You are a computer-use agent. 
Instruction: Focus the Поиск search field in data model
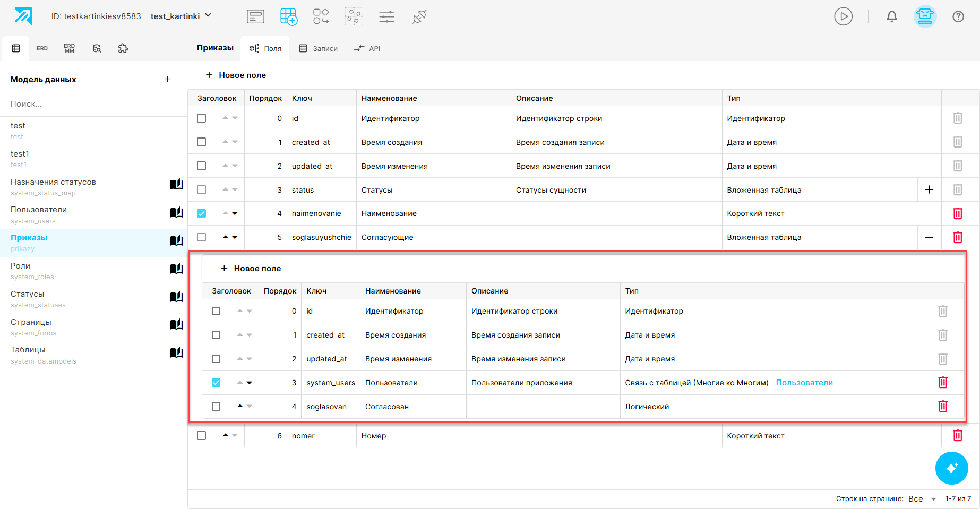93,104
